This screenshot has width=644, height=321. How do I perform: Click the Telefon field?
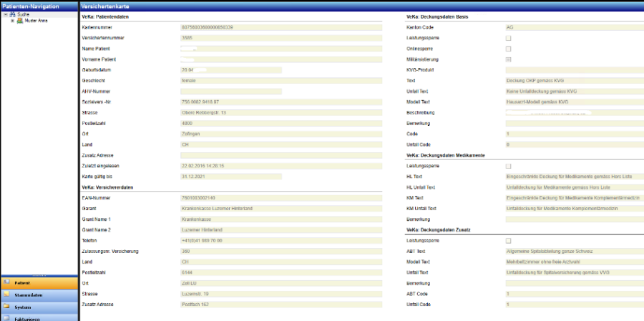(x=281, y=240)
